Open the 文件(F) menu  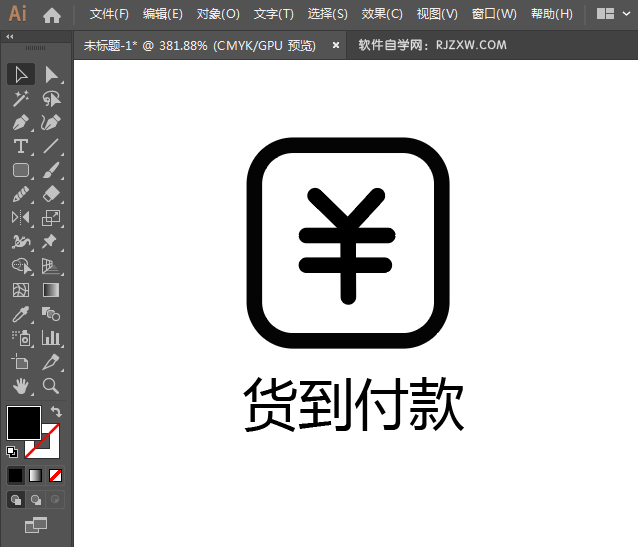tap(109, 14)
